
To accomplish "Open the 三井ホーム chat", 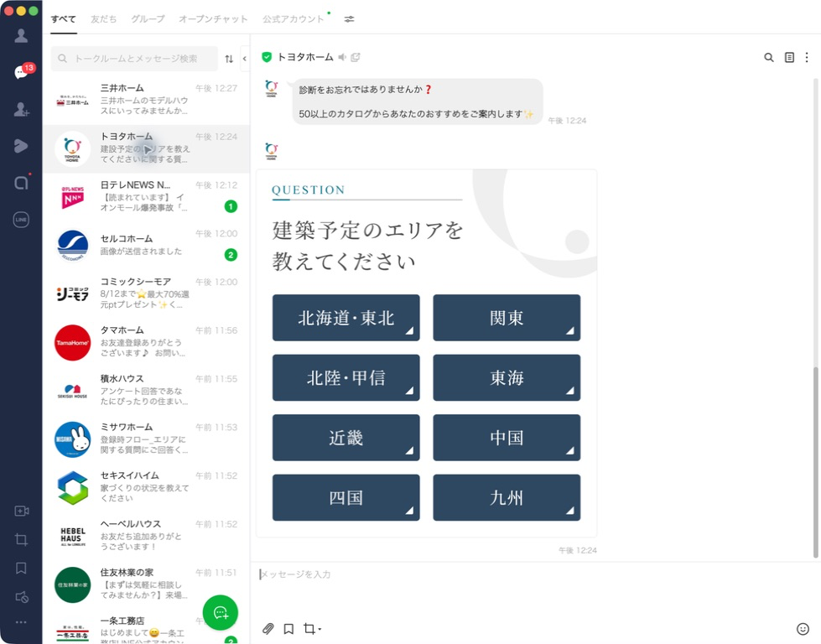I will [146, 100].
